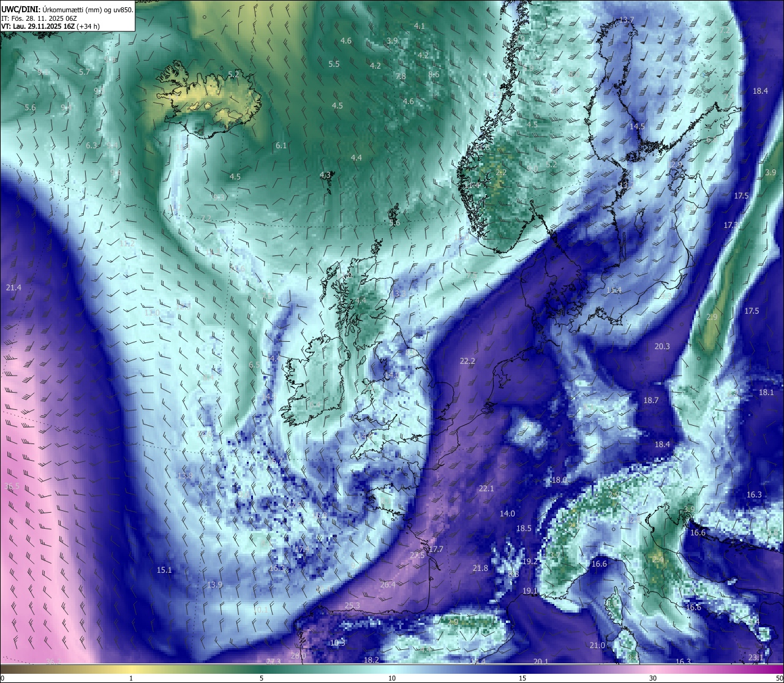Viewport: 784px width, 683px height.
Task: Click the '6.3' value label
Action: 92,146
